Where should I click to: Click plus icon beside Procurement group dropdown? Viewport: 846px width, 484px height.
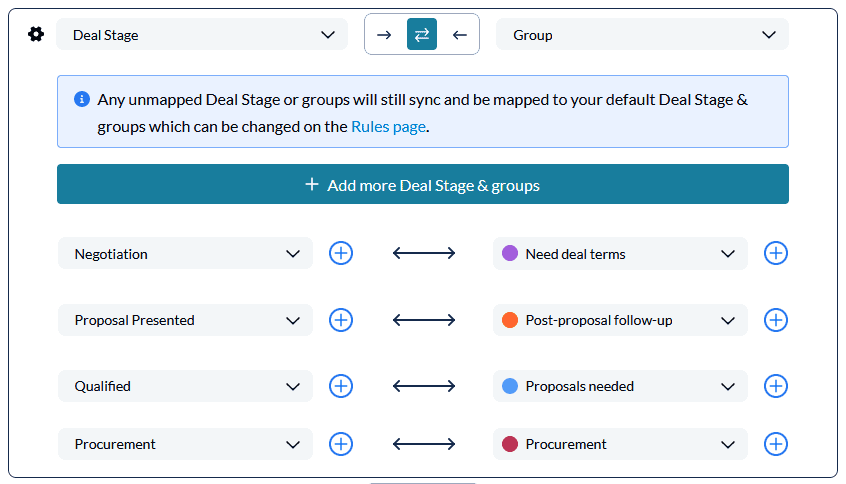click(x=776, y=444)
